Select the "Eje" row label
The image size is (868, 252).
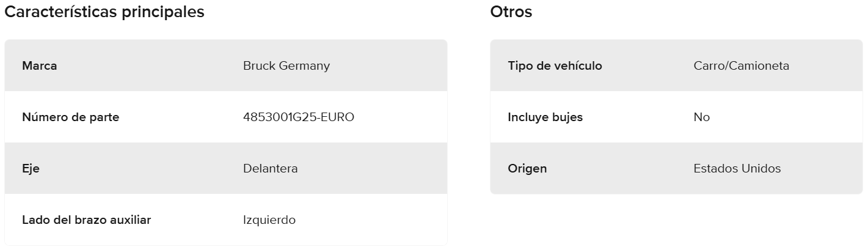[x=31, y=168]
